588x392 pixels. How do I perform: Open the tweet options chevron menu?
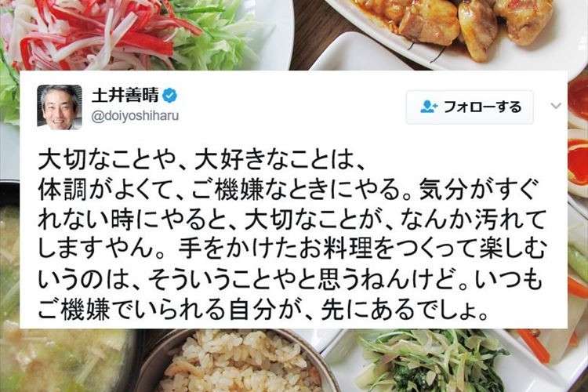[556, 106]
